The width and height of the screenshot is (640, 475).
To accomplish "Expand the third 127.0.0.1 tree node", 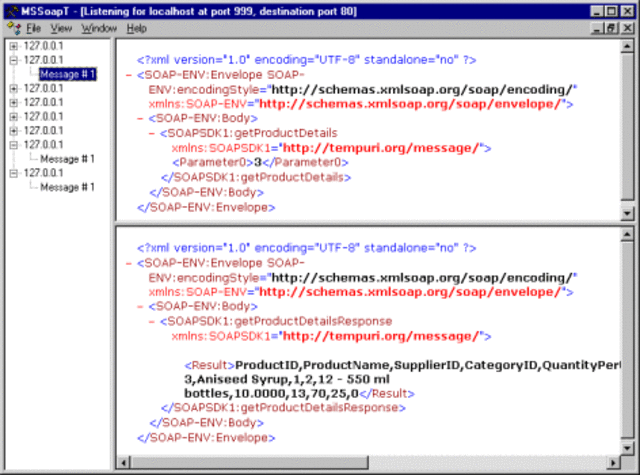I will click(13, 89).
